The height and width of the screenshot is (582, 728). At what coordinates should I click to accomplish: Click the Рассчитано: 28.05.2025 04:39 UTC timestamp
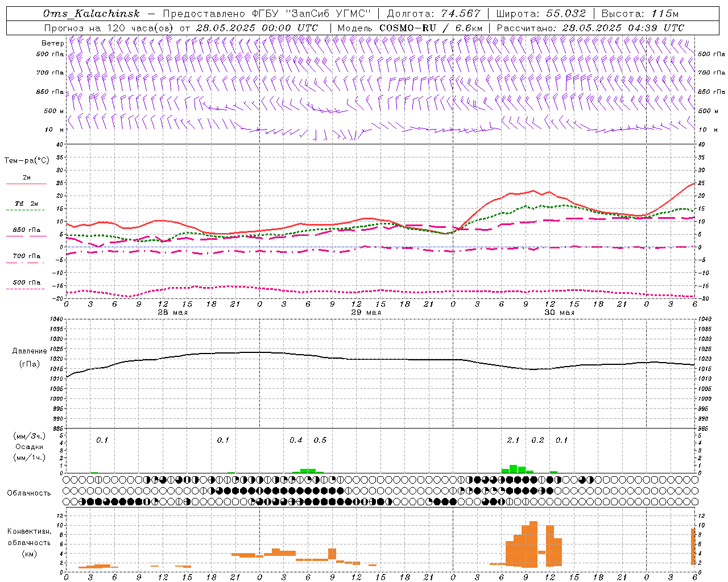pyautogui.click(x=590, y=28)
